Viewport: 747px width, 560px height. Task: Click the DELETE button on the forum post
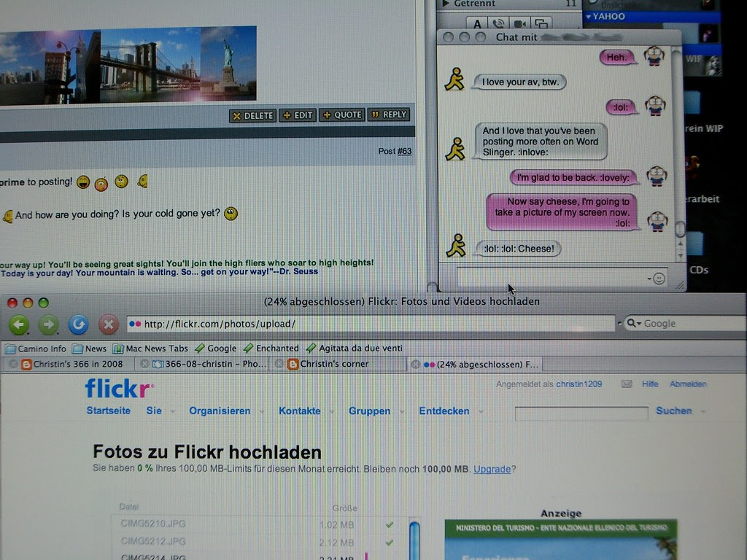(252, 116)
